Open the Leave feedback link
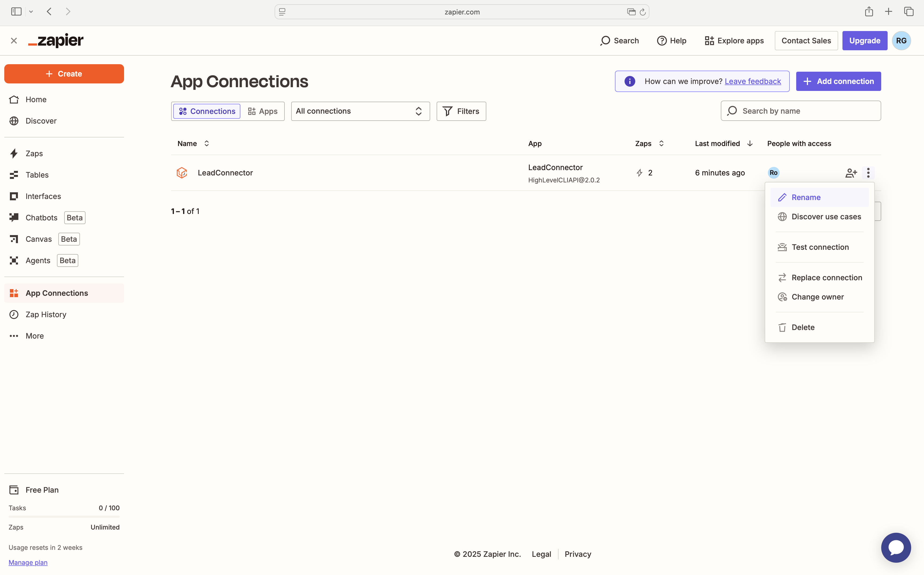924x575 pixels. coord(753,81)
